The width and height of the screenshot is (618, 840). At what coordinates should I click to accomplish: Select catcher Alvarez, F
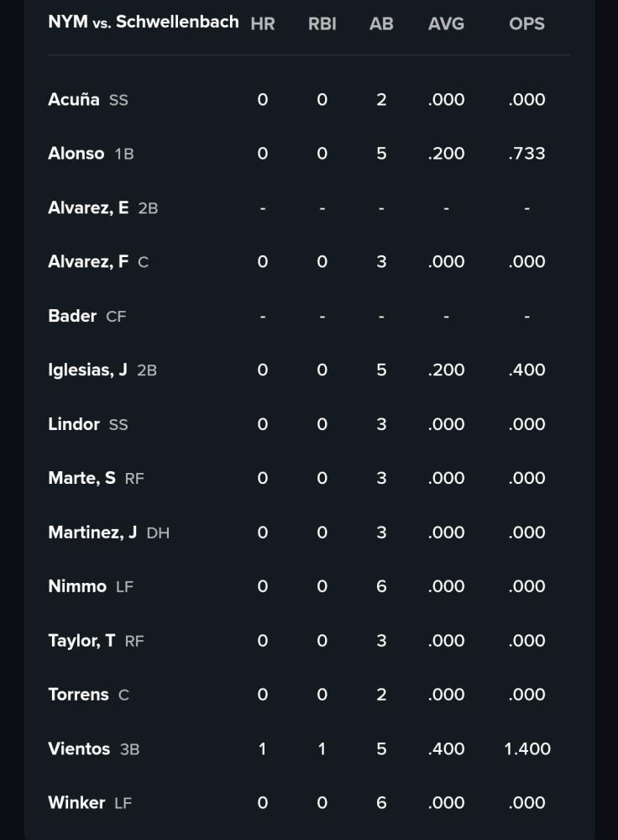pyautogui.click(x=88, y=262)
